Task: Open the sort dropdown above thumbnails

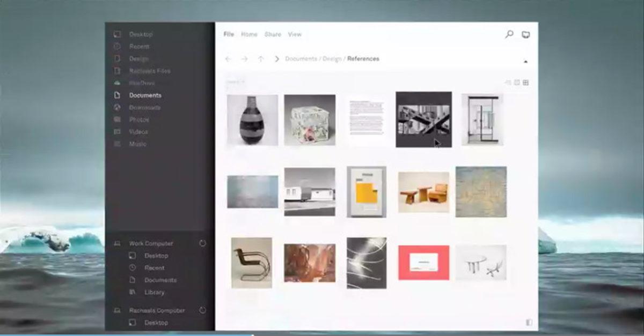Action: coord(235,82)
